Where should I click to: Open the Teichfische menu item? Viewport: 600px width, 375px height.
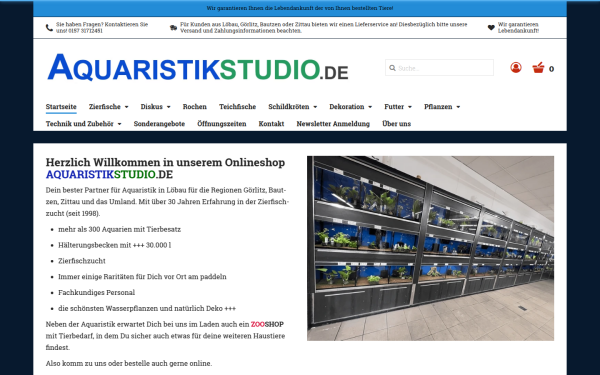(238, 107)
